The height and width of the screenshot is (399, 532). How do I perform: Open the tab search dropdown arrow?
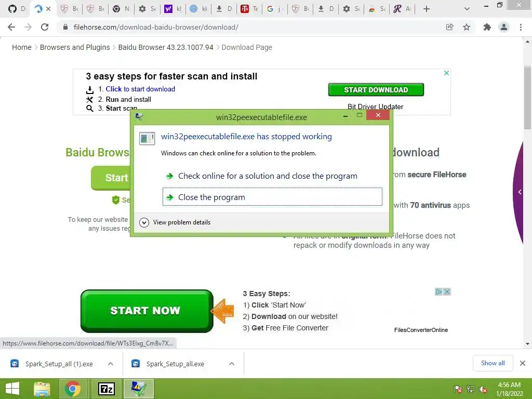tap(467, 9)
